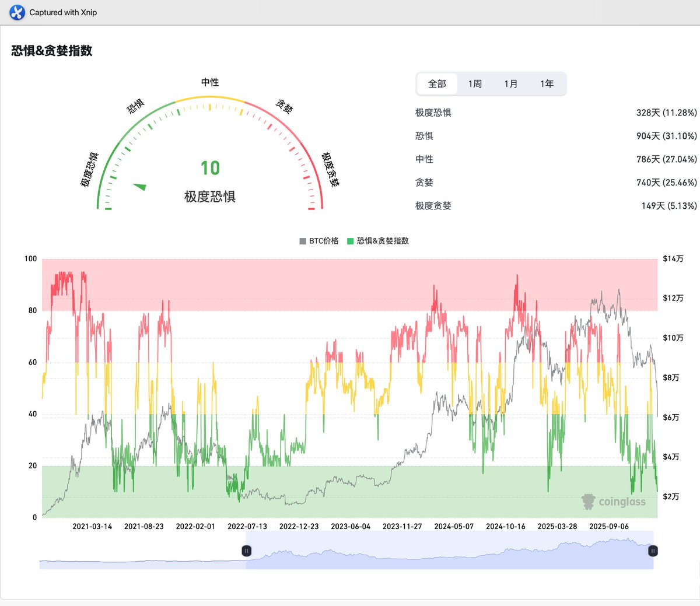Image resolution: width=700 pixels, height=606 pixels.
Task: Click the value 904天 (31.10%)
Action: (666, 136)
